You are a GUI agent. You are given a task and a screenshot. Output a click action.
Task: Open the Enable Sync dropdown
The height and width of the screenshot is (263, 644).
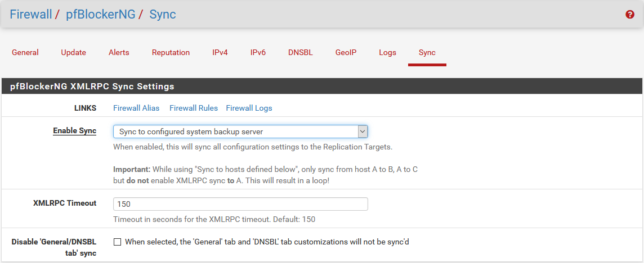(x=240, y=131)
